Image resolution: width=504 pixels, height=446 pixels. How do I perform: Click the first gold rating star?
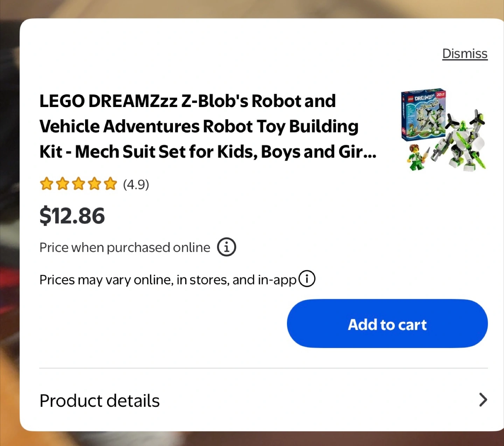(x=47, y=184)
